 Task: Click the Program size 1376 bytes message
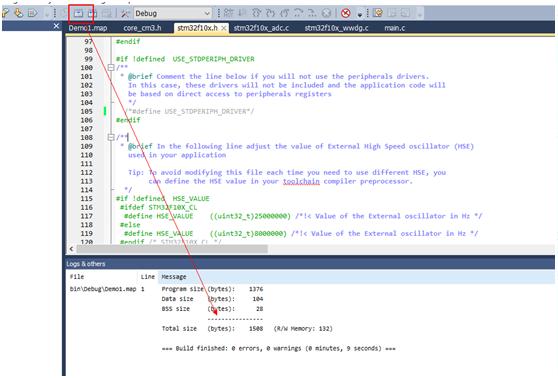[212, 289]
